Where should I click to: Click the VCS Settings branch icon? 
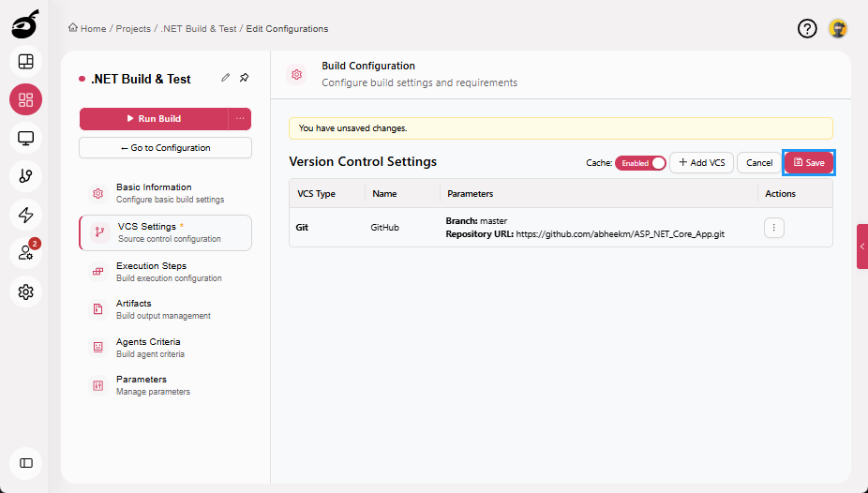coord(99,232)
